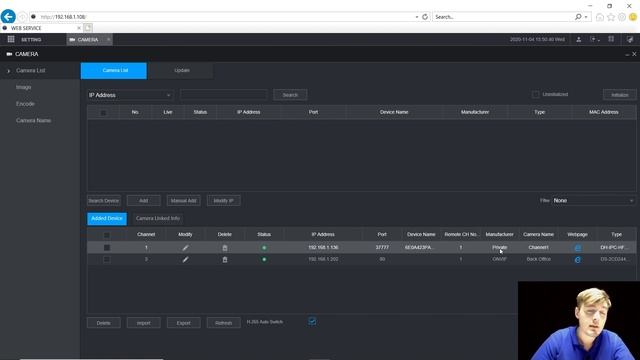The width and height of the screenshot is (640, 360).
Task: Close the CAMERA tab with its x
Action: (109, 39)
